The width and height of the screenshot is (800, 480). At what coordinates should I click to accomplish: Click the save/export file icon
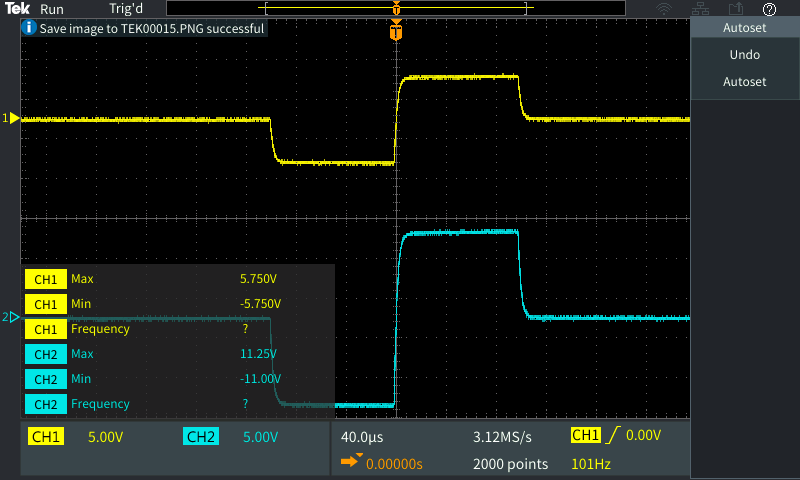pyautogui.click(x=735, y=9)
